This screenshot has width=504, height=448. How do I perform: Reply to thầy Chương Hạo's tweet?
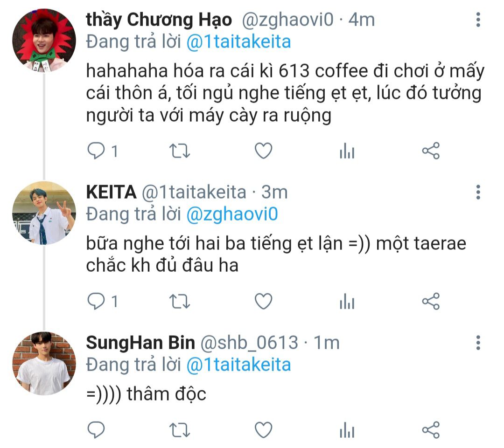[x=96, y=151]
